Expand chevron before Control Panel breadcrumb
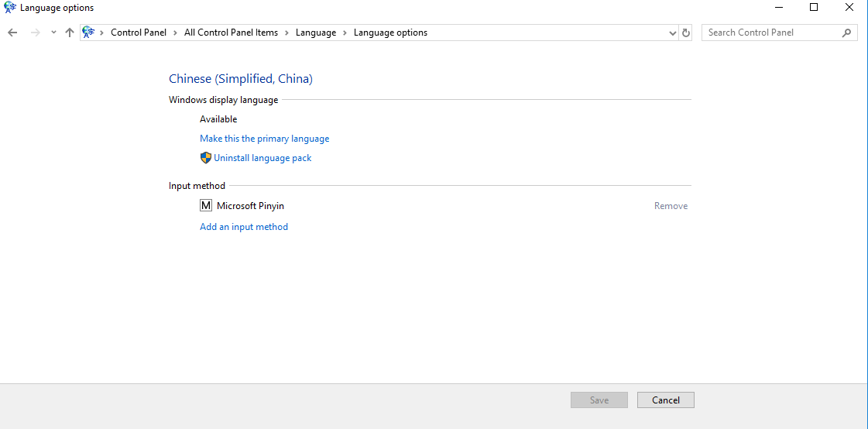 102,33
